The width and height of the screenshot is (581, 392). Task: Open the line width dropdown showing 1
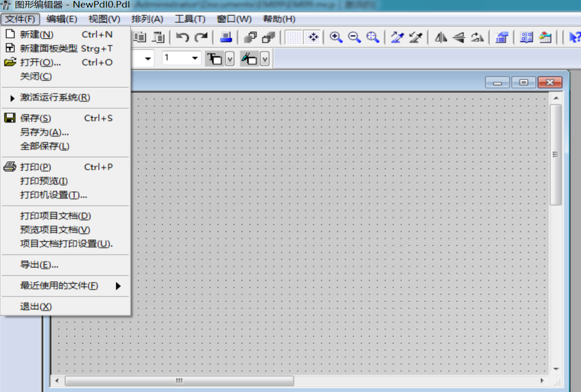tap(194, 58)
